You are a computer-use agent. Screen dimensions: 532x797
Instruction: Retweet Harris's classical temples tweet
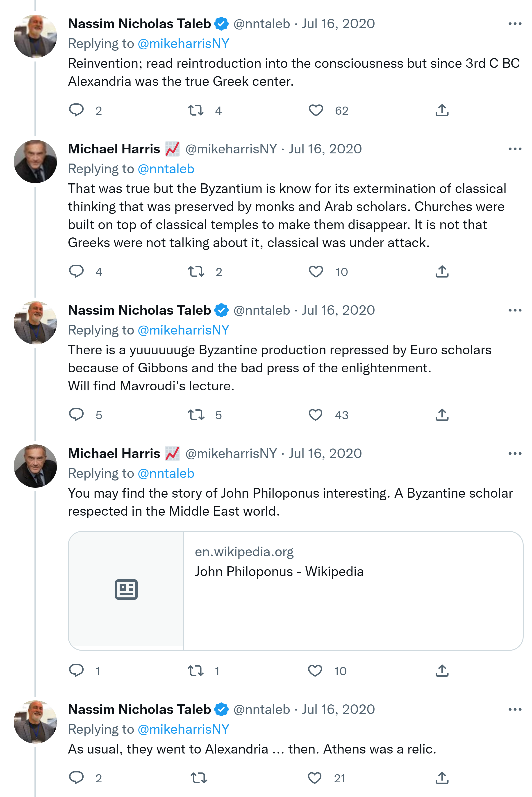pyautogui.click(x=196, y=271)
